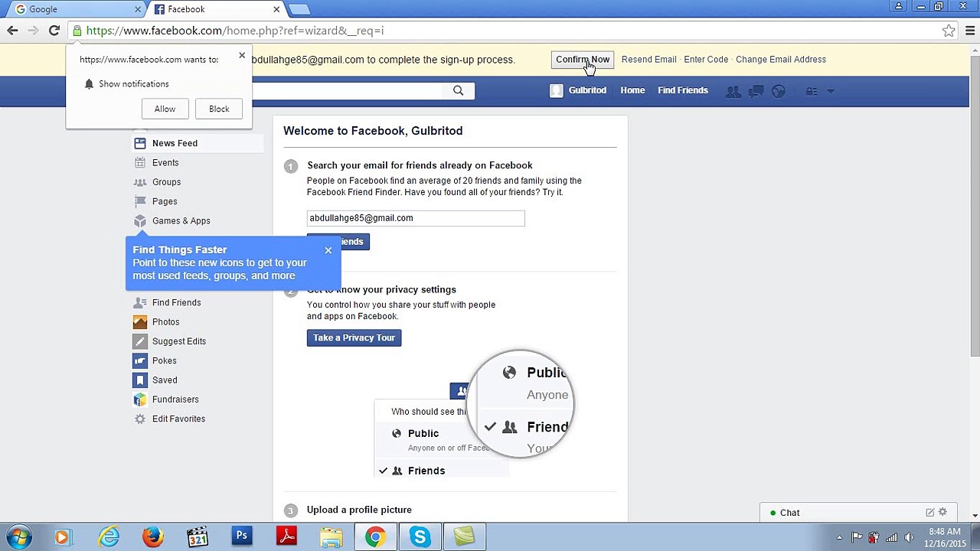Open Events in the sidebar
This screenshot has height=551, width=980.
point(165,162)
